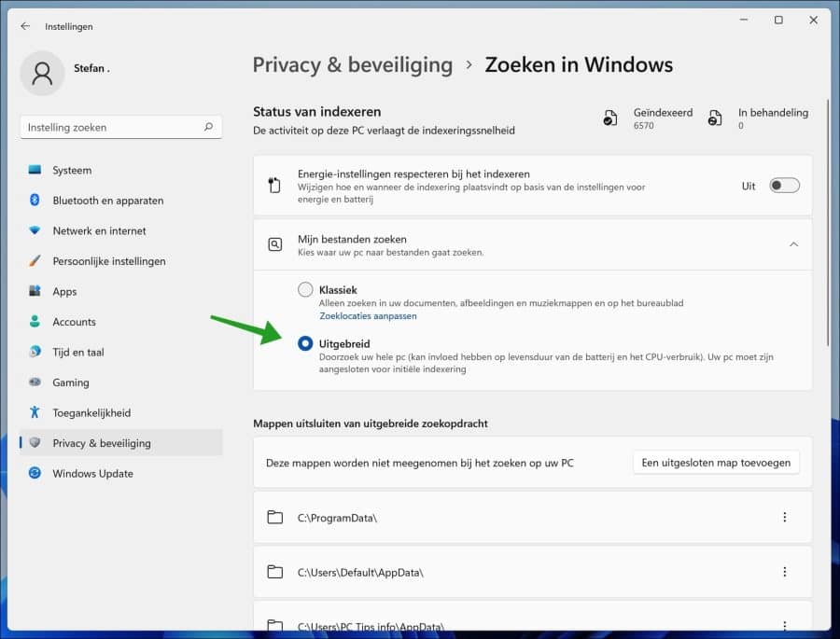The height and width of the screenshot is (639, 840).
Task: Select the Klassiek radio button
Action: 305,289
